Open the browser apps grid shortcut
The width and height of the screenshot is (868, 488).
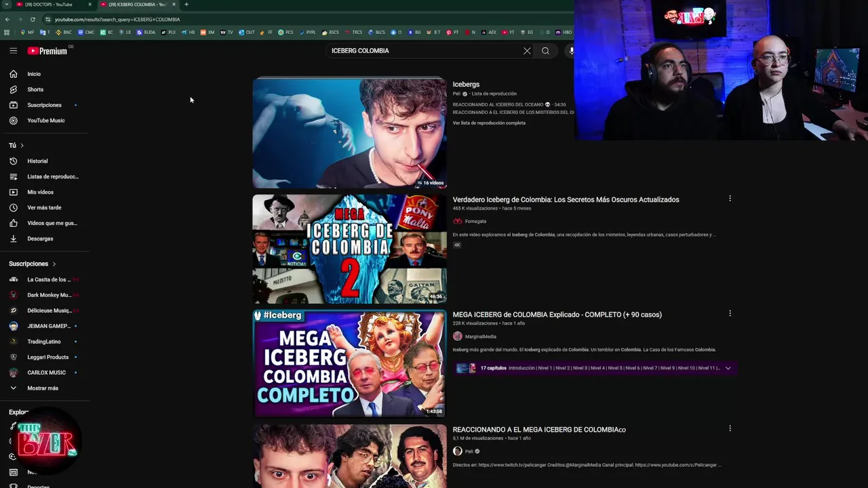[x=7, y=33]
